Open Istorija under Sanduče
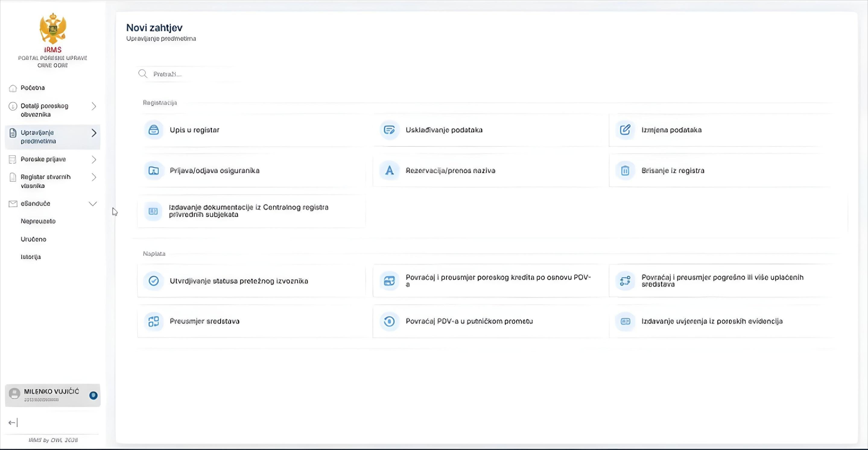This screenshot has height=450, width=868. click(31, 257)
